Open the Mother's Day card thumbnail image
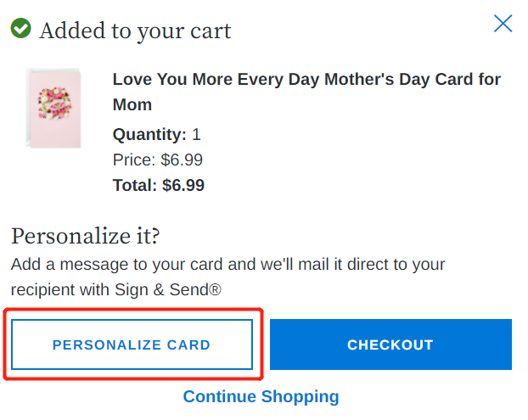 pyautogui.click(x=53, y=108)
